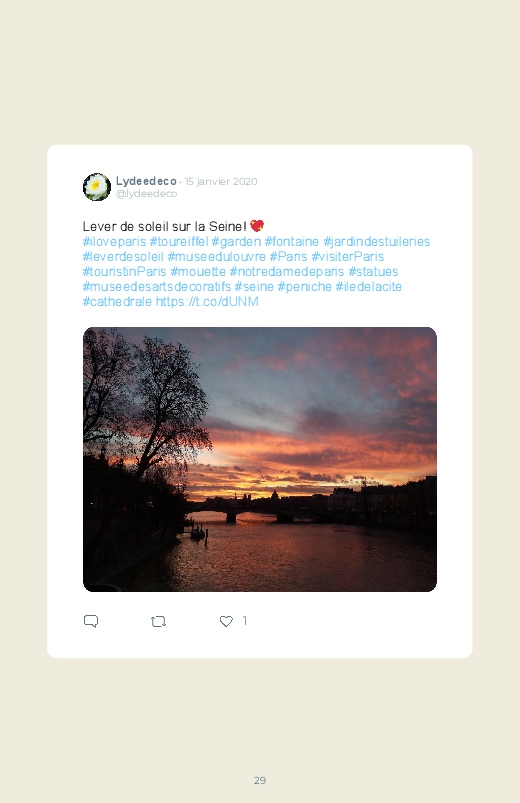520x803 pixels.
Task: Open the #museedesartsdecoratifs hashtag
Action: click(157, 286)
